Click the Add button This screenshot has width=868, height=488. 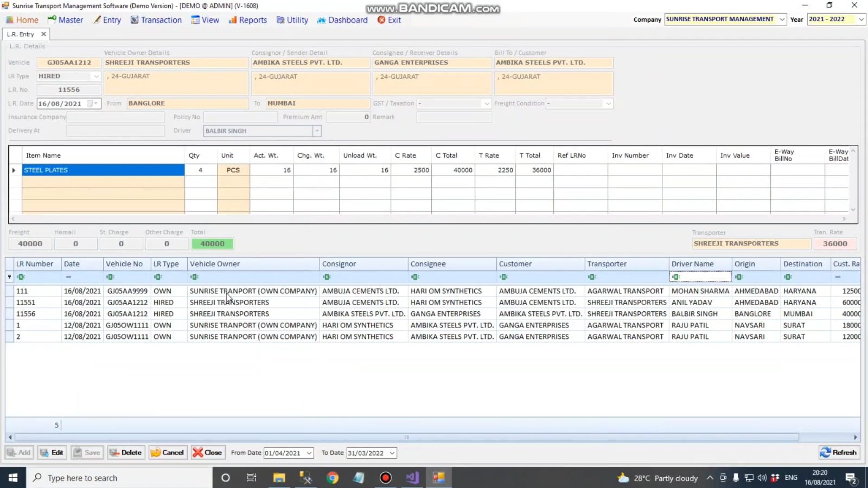19,452
